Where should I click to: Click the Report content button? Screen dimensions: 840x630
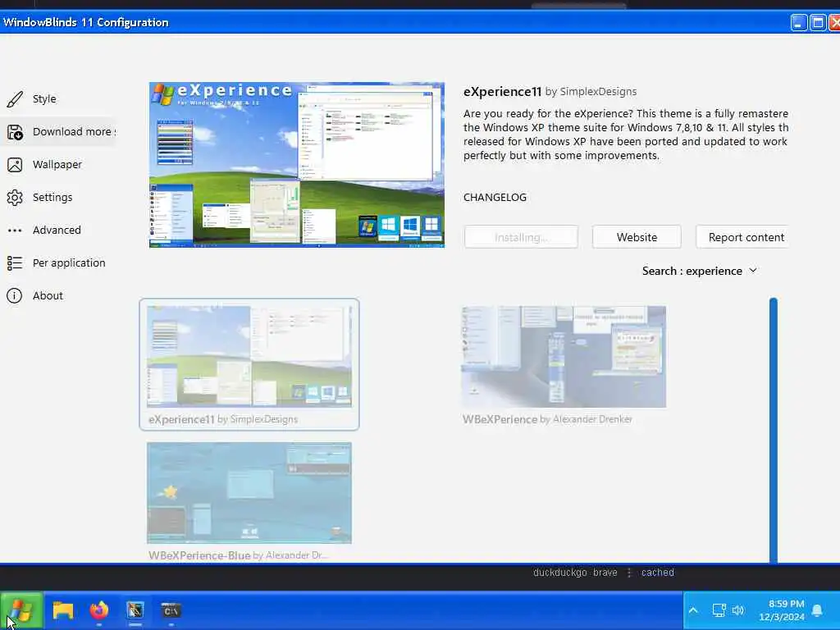point(742,237)
